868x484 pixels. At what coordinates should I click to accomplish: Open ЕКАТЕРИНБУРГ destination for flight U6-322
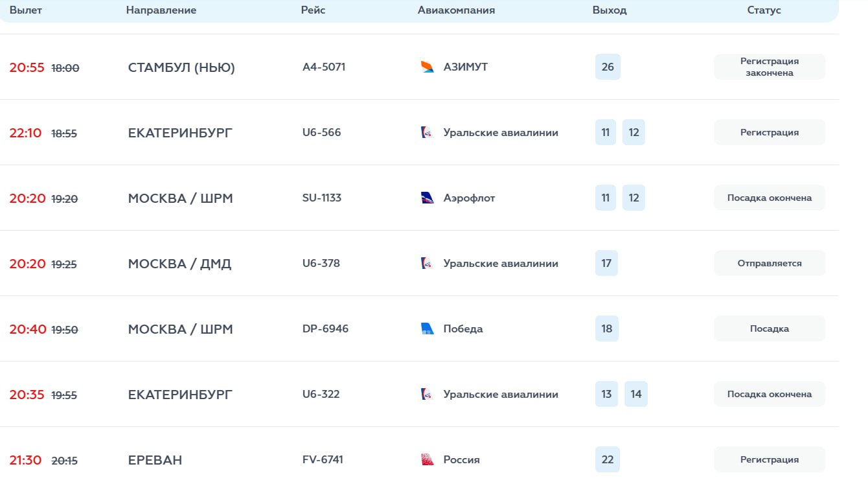(180, 395)
